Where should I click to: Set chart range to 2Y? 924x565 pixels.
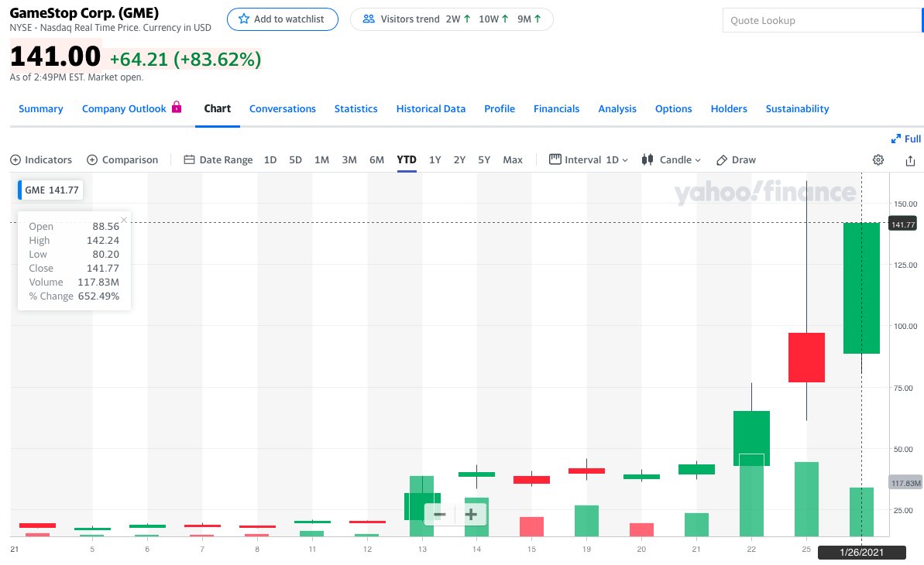coord(459,160)
